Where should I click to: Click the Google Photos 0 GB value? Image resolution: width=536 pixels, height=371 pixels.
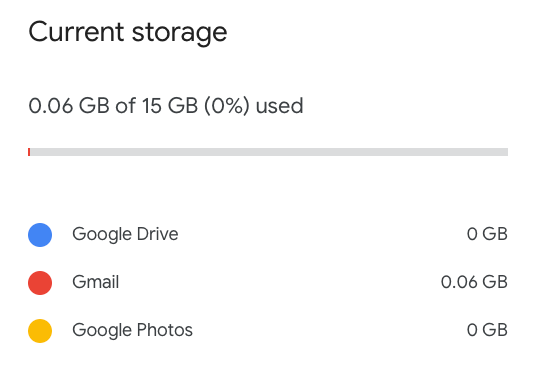pos(487,330)
